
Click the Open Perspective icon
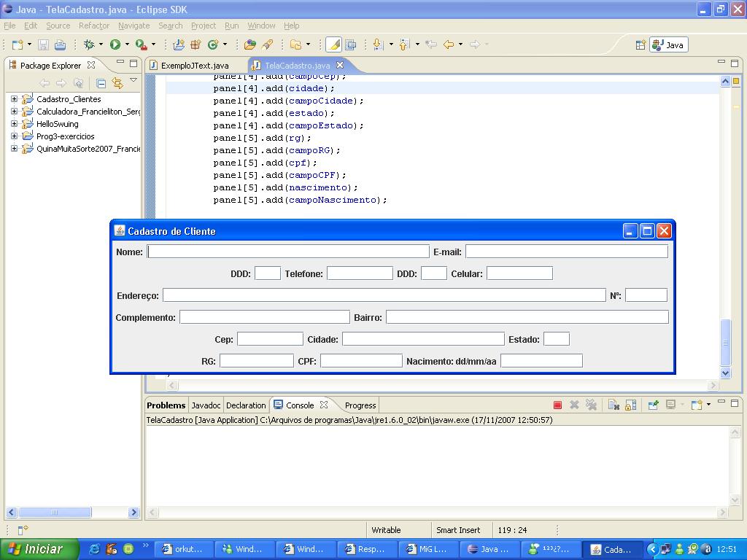(x=640, y=44)
